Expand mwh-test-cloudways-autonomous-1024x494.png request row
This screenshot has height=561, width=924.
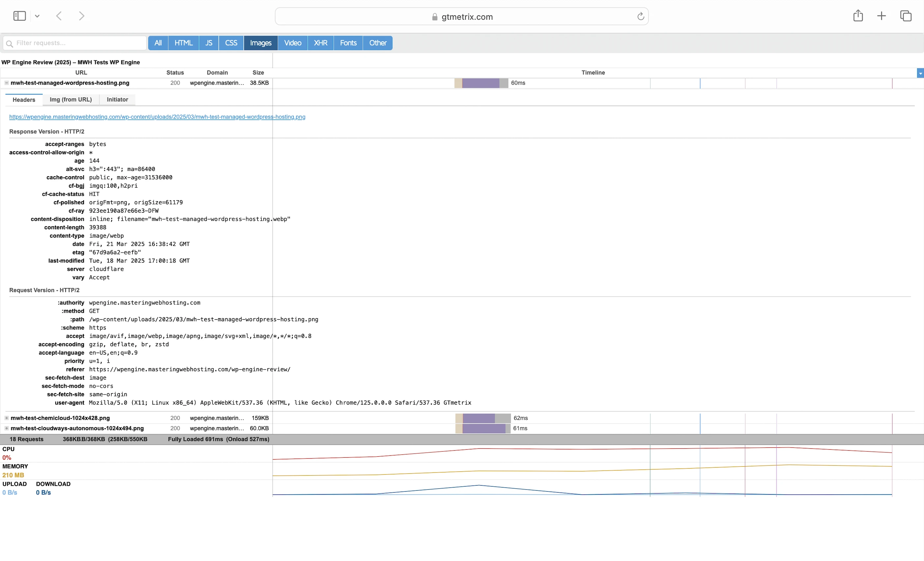pyautogui.click(x=7, y=428)
